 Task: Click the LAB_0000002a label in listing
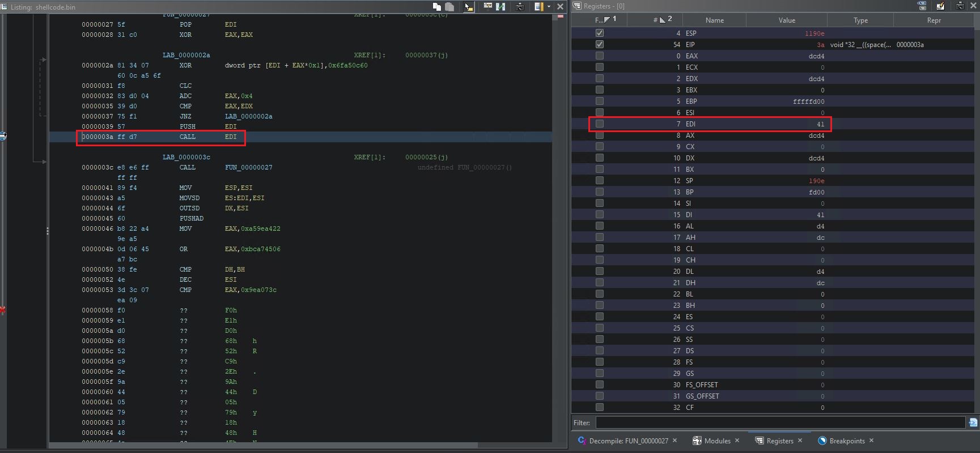[x=186, y=55]
